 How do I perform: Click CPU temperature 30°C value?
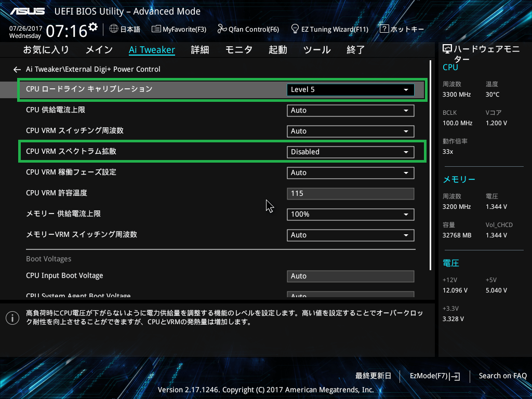(x=493, y=95)
